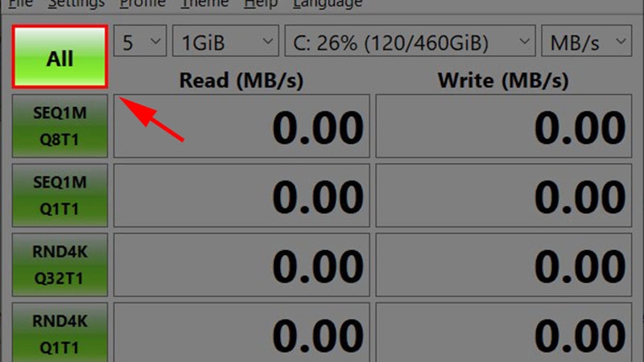Screen dimensions: 644x362
Task: Run the RND4K Q32T1 test
Action: point(60,265)
